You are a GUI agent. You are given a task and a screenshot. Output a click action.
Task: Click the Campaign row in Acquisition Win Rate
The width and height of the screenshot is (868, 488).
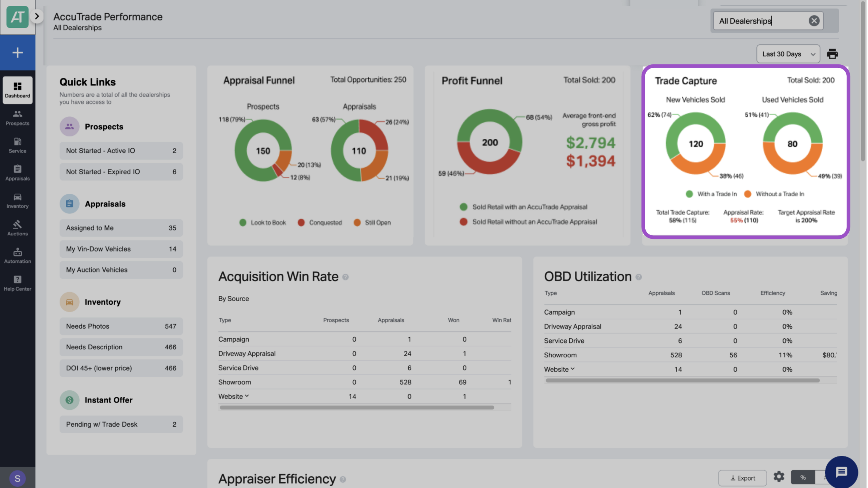[364, 339]
